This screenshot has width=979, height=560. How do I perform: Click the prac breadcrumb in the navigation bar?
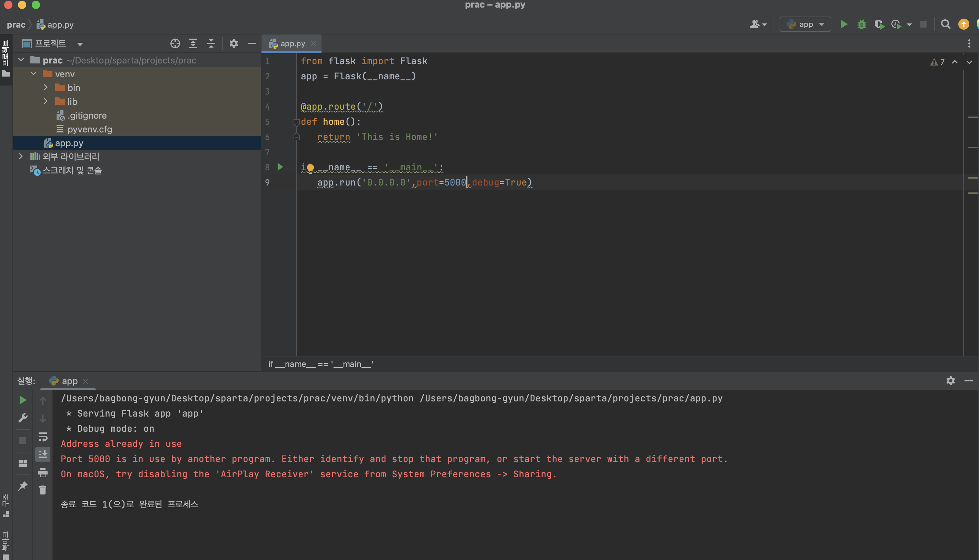pos(16,24)
